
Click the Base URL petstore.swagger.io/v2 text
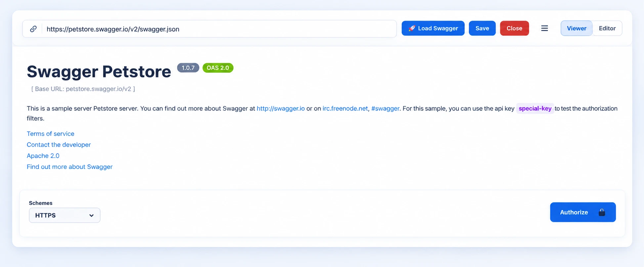coord(83,89)
